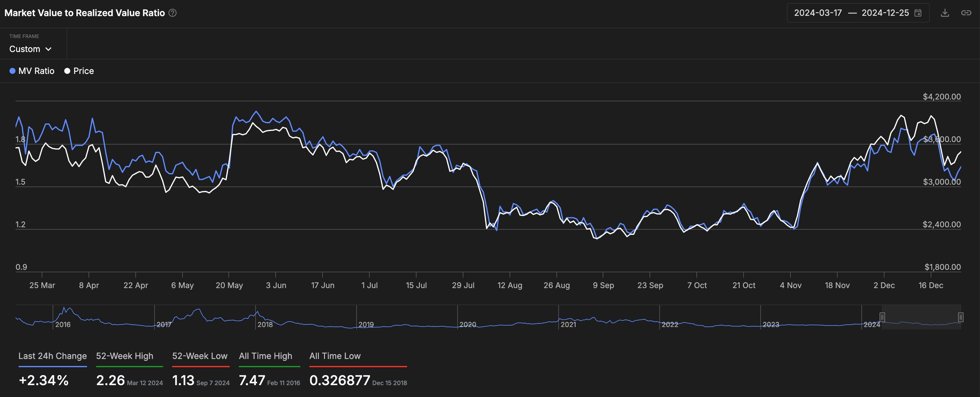Open the start date 2024-03-17 picker
Viewport: 980px width, 397px height.
point(818,12)
